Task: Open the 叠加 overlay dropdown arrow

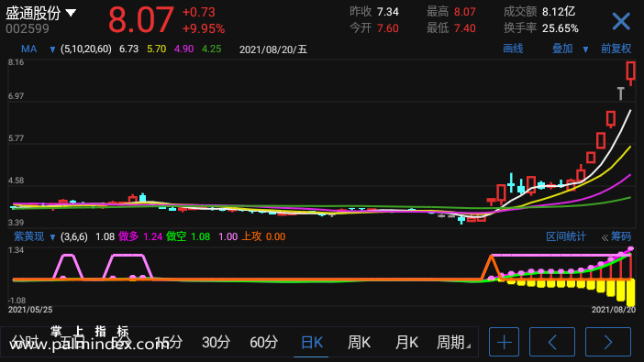Action: click(x=585, y=49)
